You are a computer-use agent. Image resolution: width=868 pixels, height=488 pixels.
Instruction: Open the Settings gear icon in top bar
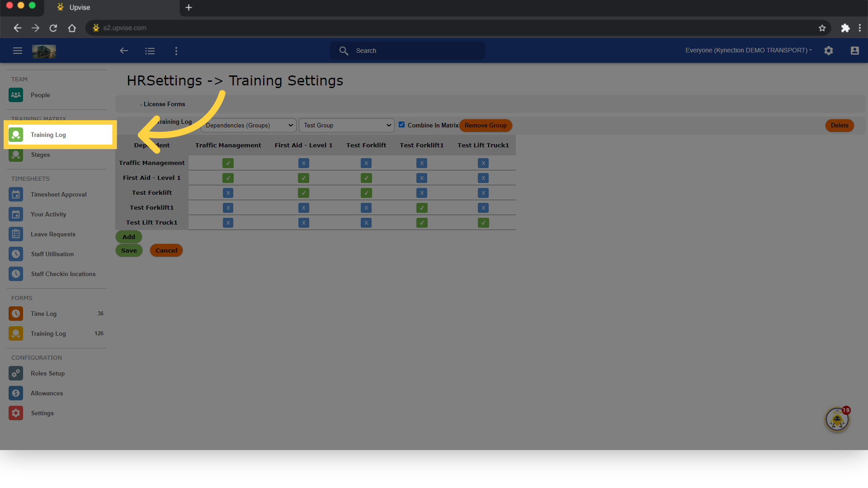point(829,51)
